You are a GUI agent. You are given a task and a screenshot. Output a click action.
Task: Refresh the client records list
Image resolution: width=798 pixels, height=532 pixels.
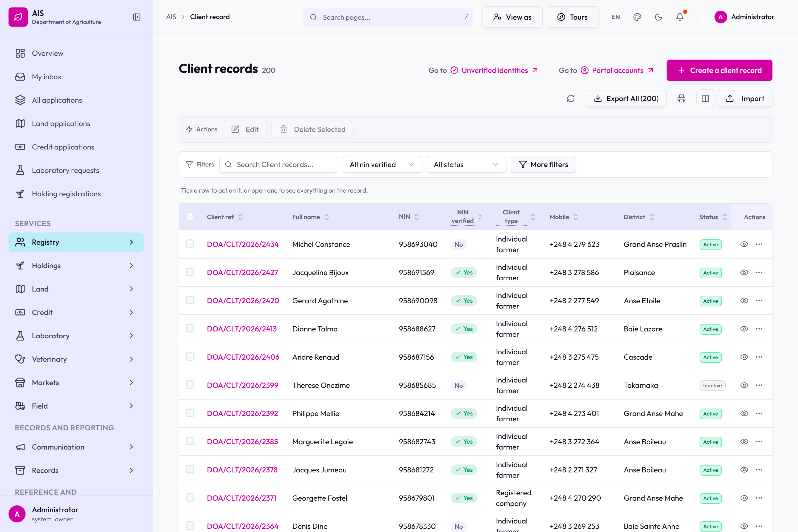[x=571, y=98]
